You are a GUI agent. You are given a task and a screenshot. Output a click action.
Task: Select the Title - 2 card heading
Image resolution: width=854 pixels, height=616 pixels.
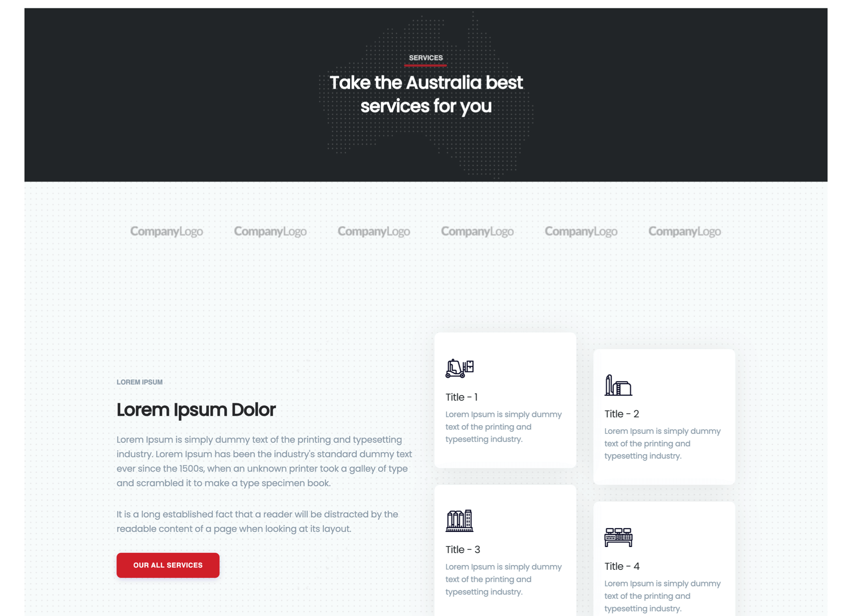[621, 414]
